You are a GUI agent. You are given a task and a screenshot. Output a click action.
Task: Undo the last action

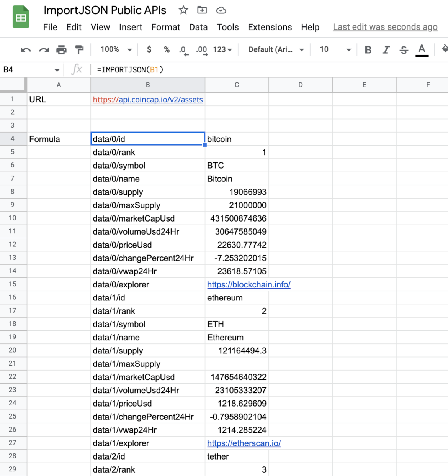tap(25, 49)
